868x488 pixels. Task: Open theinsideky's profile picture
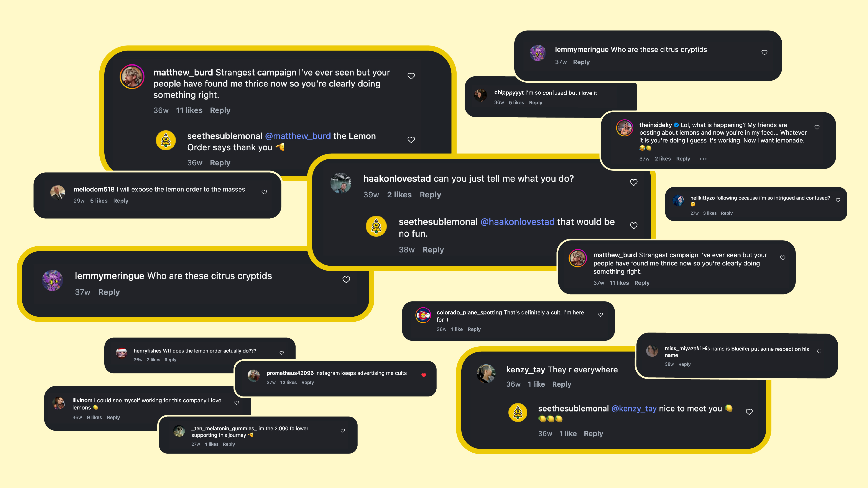[x=624, y=128]
